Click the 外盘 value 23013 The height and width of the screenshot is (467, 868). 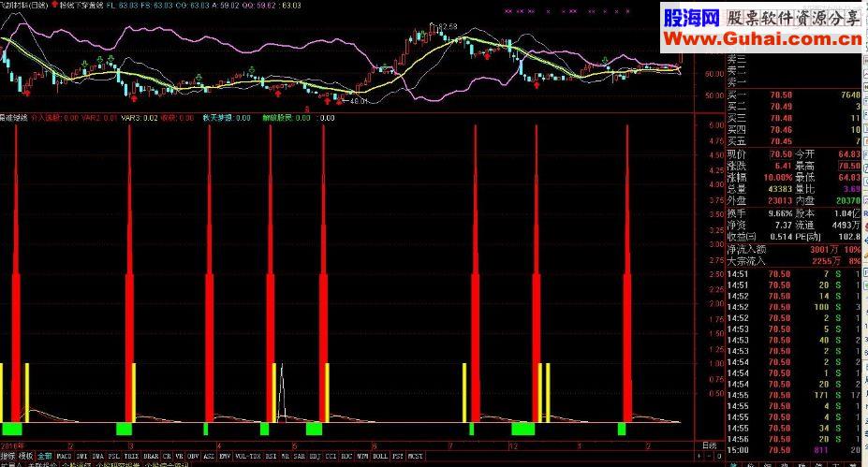click(x=781, y=201)
